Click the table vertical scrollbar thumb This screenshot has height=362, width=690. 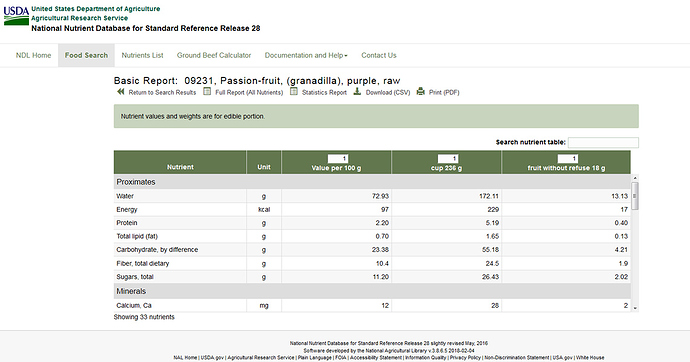[635, 196]
